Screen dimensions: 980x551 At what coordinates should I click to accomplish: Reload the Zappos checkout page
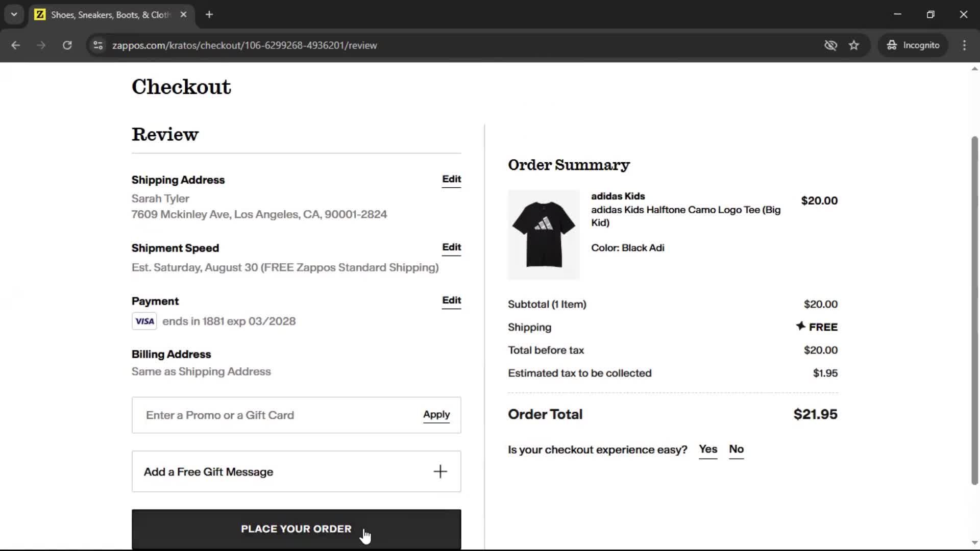[67, 45]
